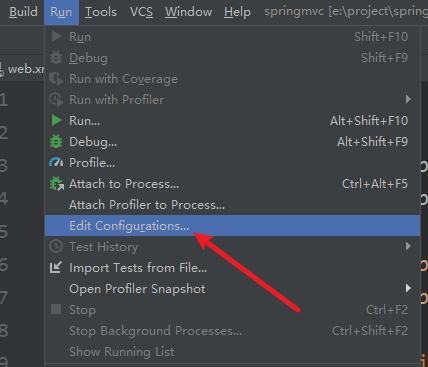
Task: Click the green Debug... bug icon
Action: pyautogui.click(x=56, y=141)
